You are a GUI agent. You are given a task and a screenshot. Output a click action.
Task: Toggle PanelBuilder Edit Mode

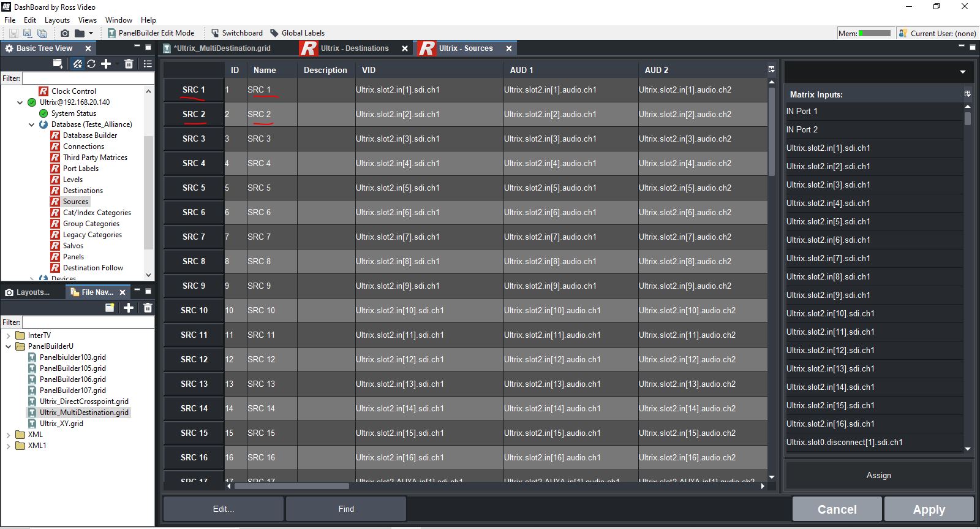151,33
